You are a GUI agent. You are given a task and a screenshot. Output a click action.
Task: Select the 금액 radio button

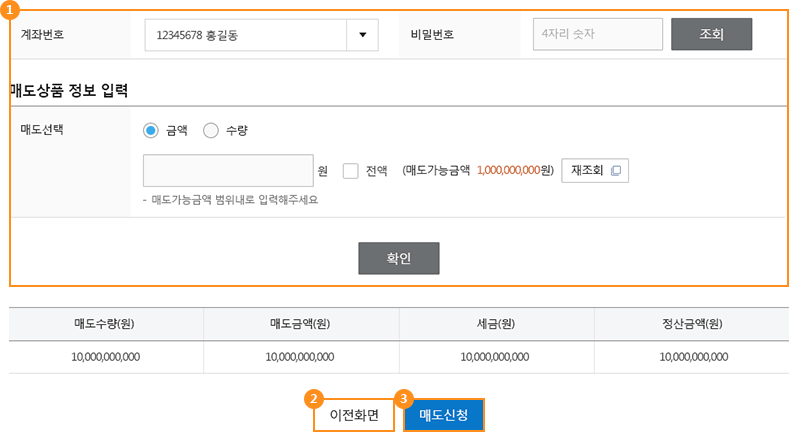tap(150, 130)
